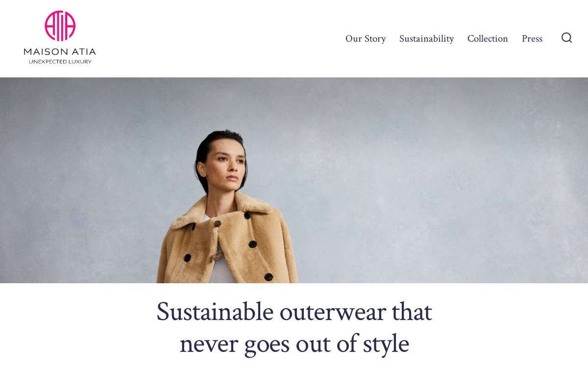Click a black button on the coat
Viewport: 588px width, 392px height.
click(252, 245)
